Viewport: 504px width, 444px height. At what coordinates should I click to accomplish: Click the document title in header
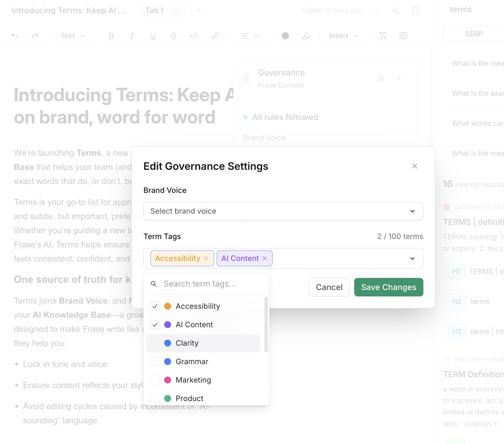pos(69,10)
